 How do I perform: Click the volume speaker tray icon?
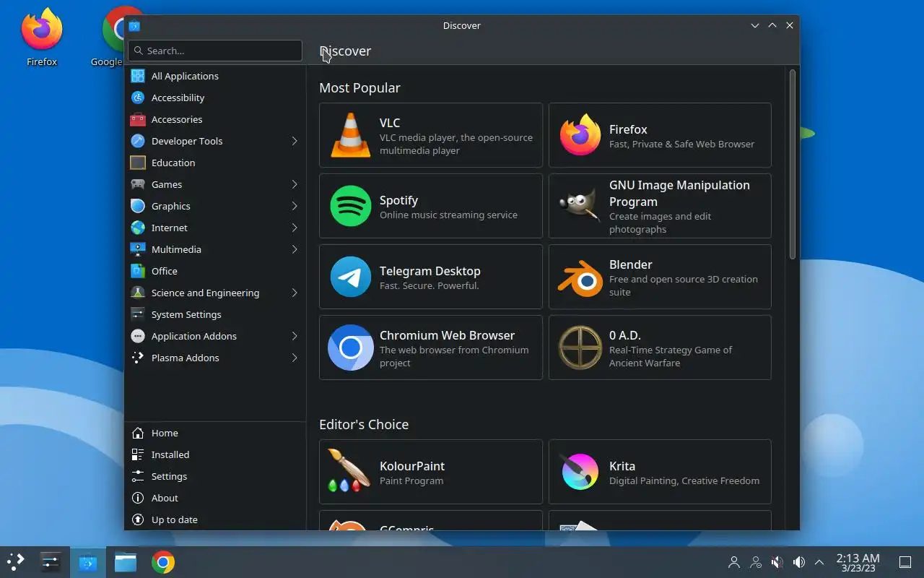798,562
